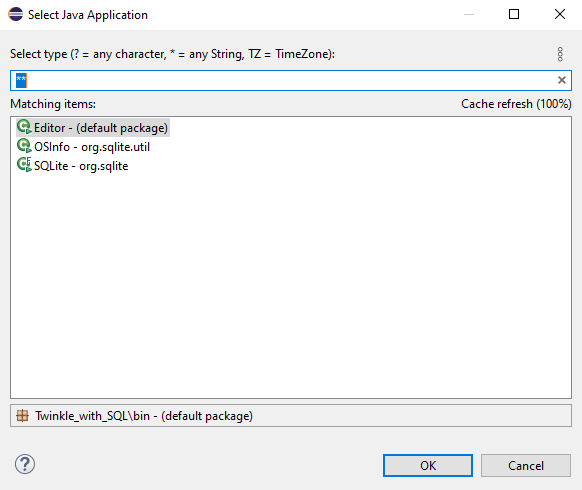Screen dimensions: 582x490
Task: Click the Eclipse logo in the title bar
Action: 16,14
